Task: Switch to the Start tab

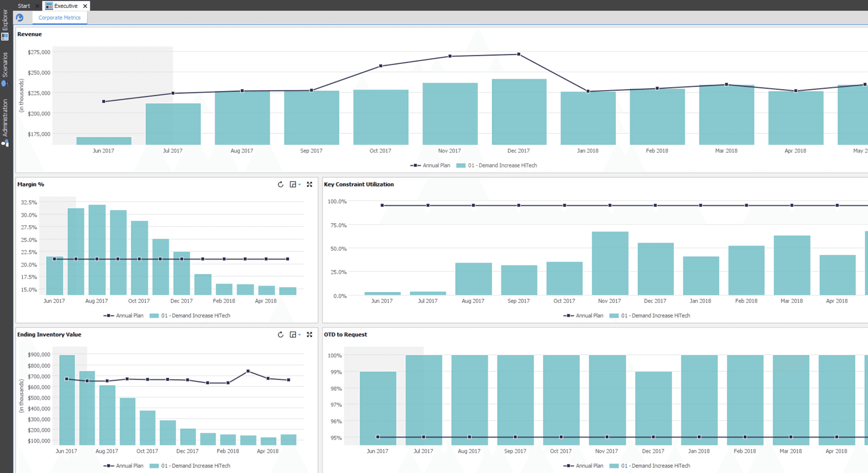Action: tap(24, 6)
